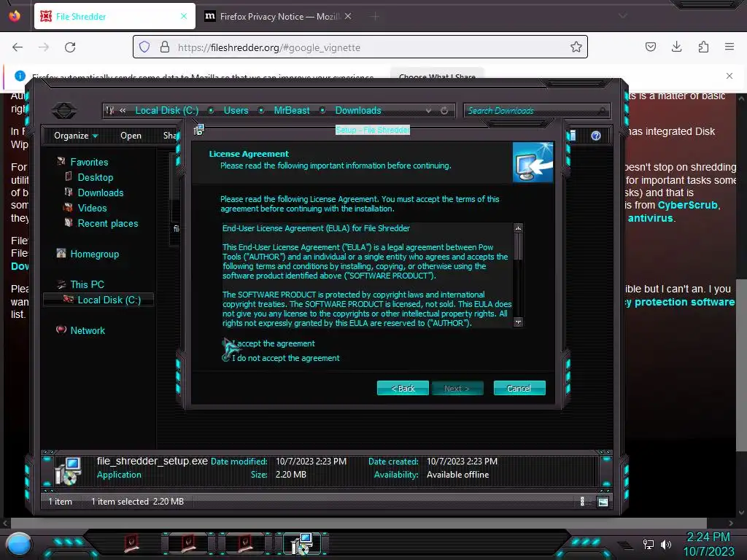Save page to Pocket
Image resolution: width=747 pixels, height=560 pixels.
[651, 47]
